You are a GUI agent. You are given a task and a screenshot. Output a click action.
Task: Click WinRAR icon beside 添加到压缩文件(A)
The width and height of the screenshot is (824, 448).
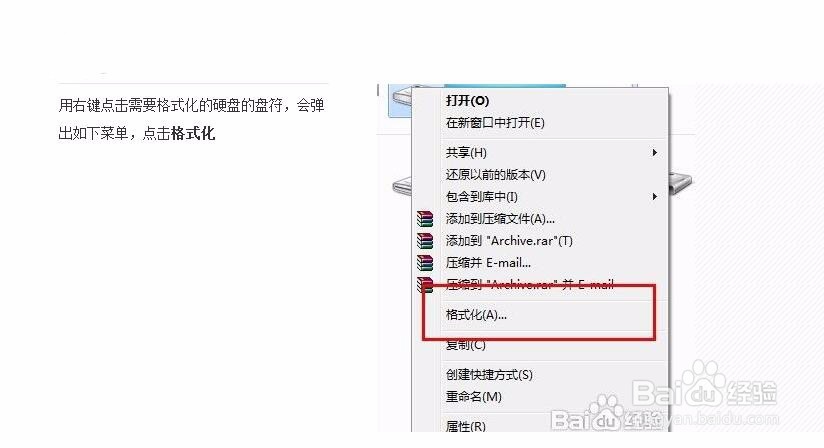[425, 218]
